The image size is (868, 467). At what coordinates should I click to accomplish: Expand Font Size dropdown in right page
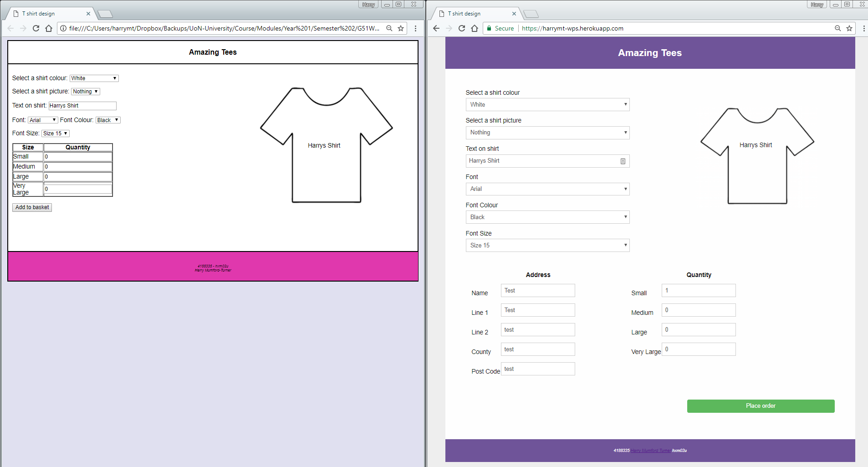click(547, 246)
